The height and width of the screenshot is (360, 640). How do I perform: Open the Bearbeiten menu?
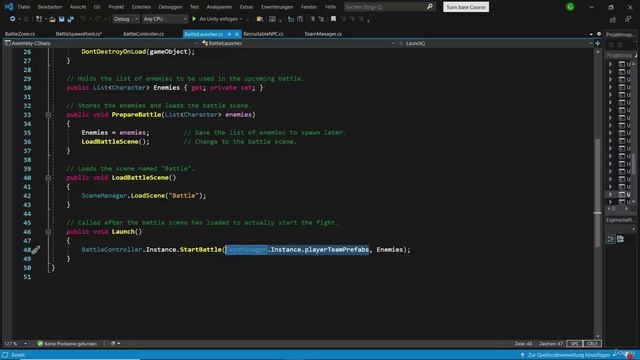[50, 7]
